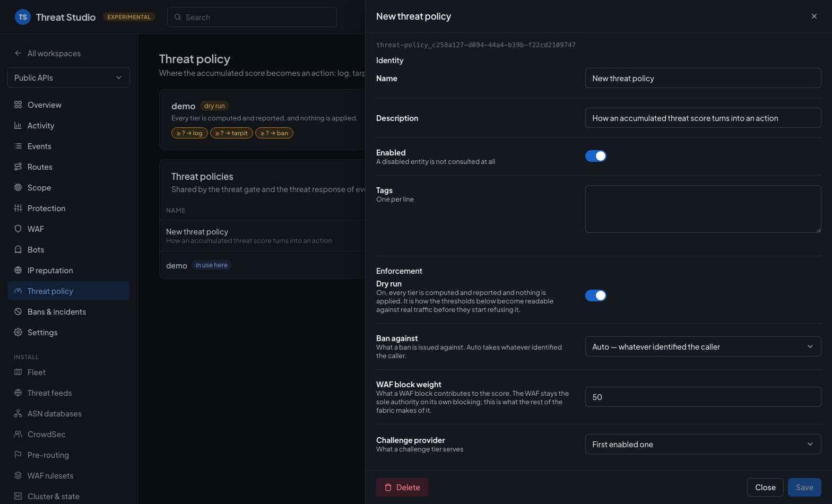Viewport: 832px width, 504px height.
Task: Click the '≥ ? → ban' tier chip
Action: [274, 133]
